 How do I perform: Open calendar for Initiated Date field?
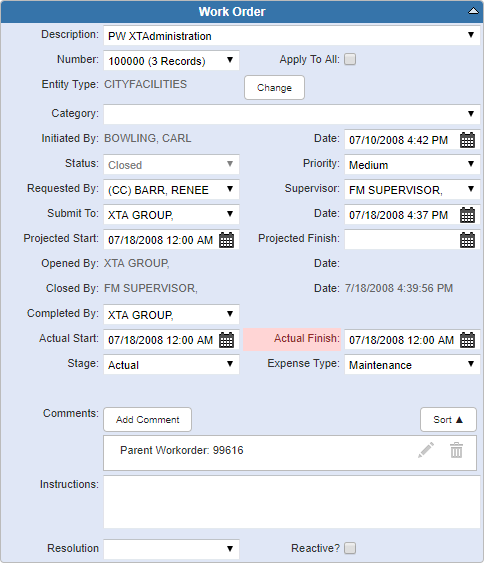pyautogui.click(x=467, y=140)
